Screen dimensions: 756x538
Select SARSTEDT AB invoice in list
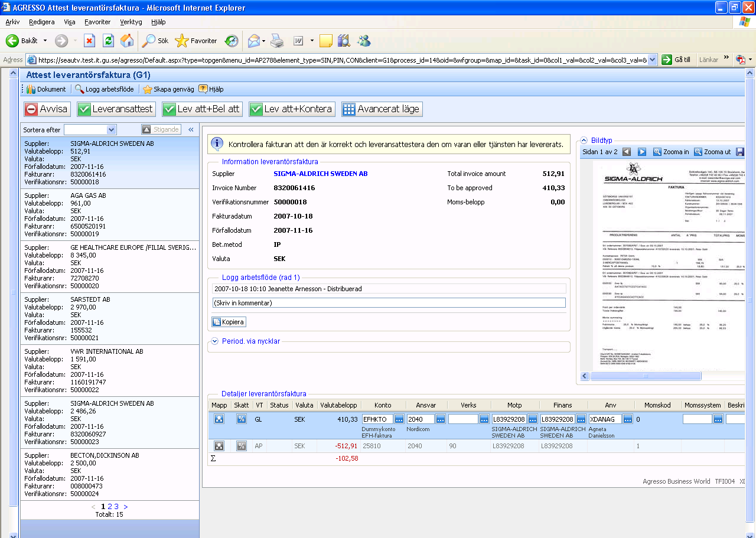[110, 319]
